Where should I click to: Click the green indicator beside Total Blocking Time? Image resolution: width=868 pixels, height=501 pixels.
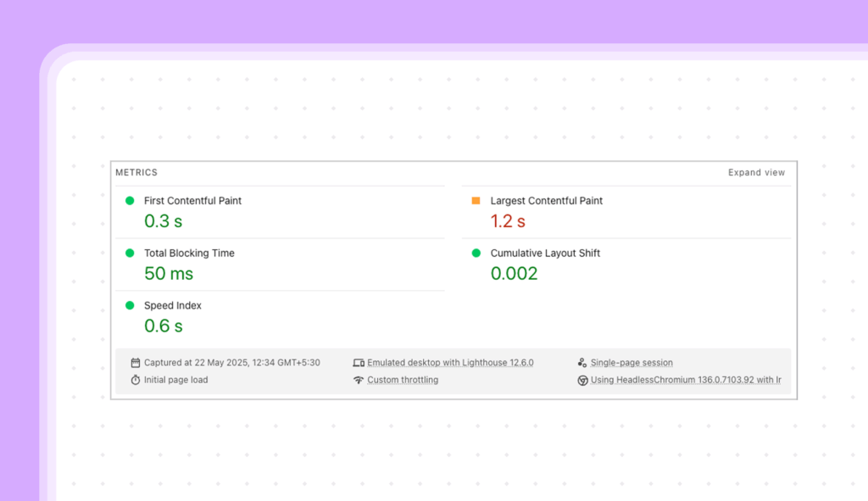pos(130,253)
